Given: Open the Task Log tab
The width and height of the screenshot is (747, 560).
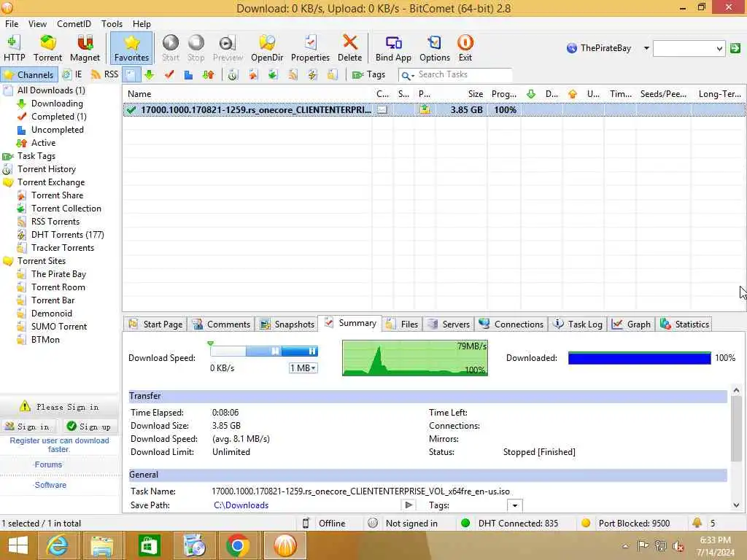Looking at the screenshot, I should 578,324.
